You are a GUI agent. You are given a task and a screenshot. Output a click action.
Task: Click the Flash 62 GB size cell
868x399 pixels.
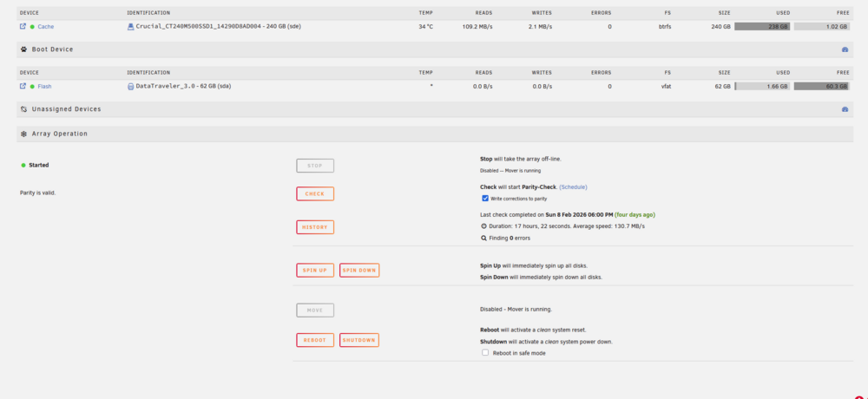(723, 87)
